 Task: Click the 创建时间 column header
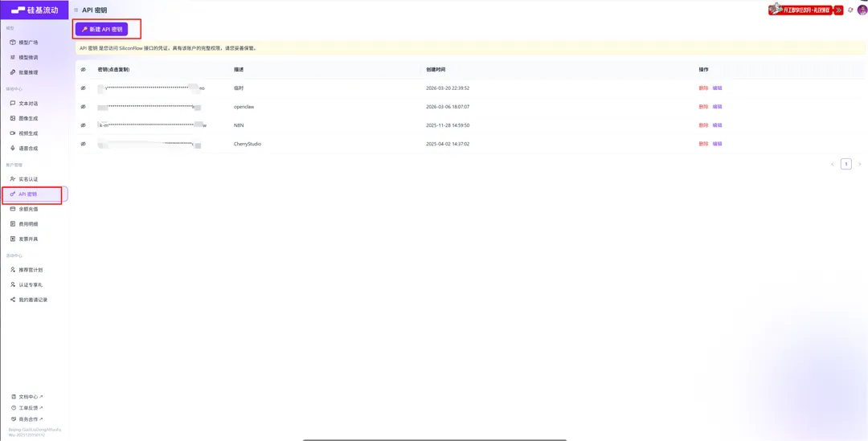(x=435, y=70)
